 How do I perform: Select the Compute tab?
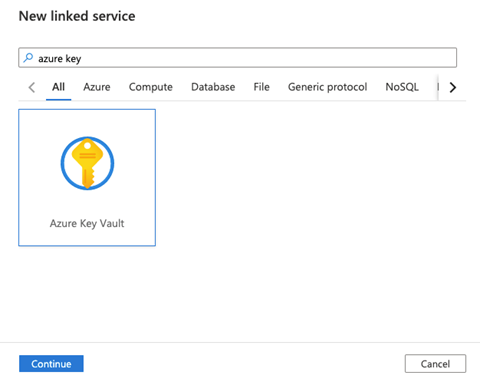tap(151, 87)
